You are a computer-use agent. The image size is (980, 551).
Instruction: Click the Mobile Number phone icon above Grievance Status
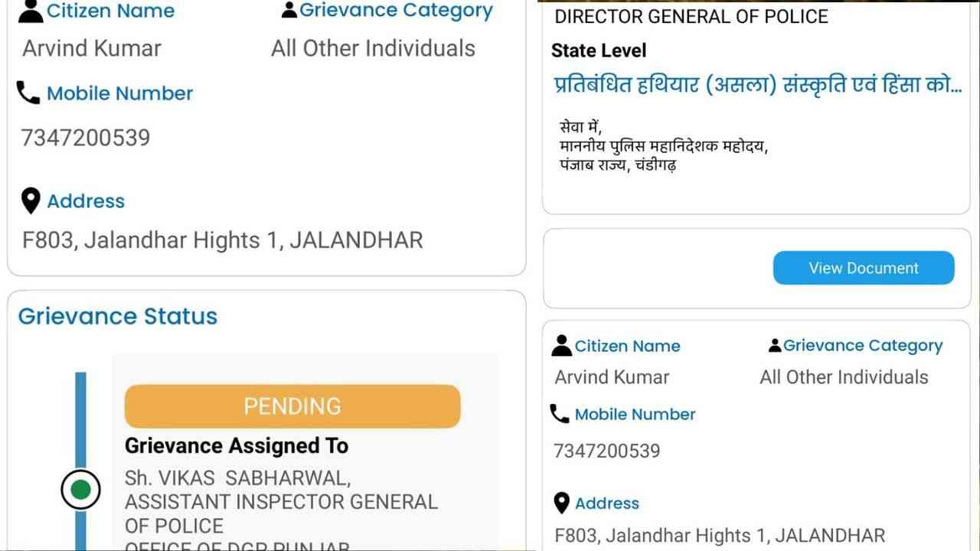[28, 93]
